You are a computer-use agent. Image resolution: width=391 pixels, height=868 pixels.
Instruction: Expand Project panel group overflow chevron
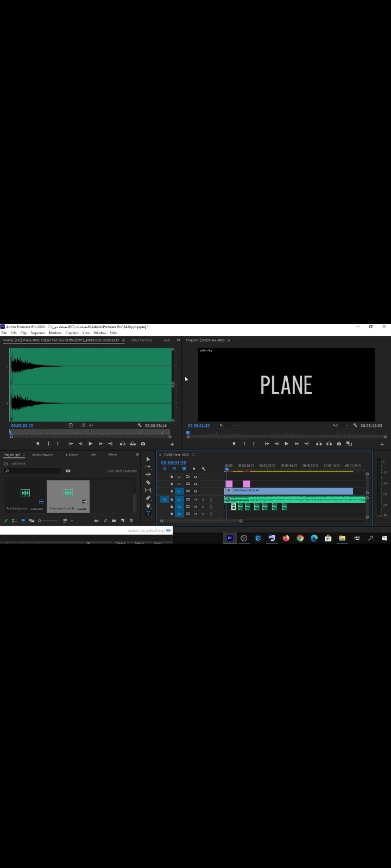(x=137, y=455)
